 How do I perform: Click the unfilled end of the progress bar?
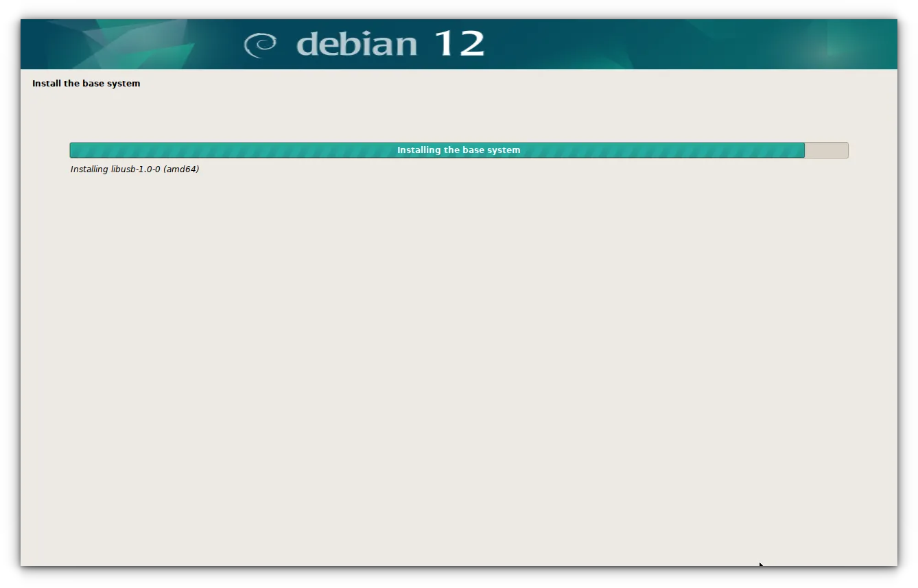pyautogui.click(x=827, y=150)
